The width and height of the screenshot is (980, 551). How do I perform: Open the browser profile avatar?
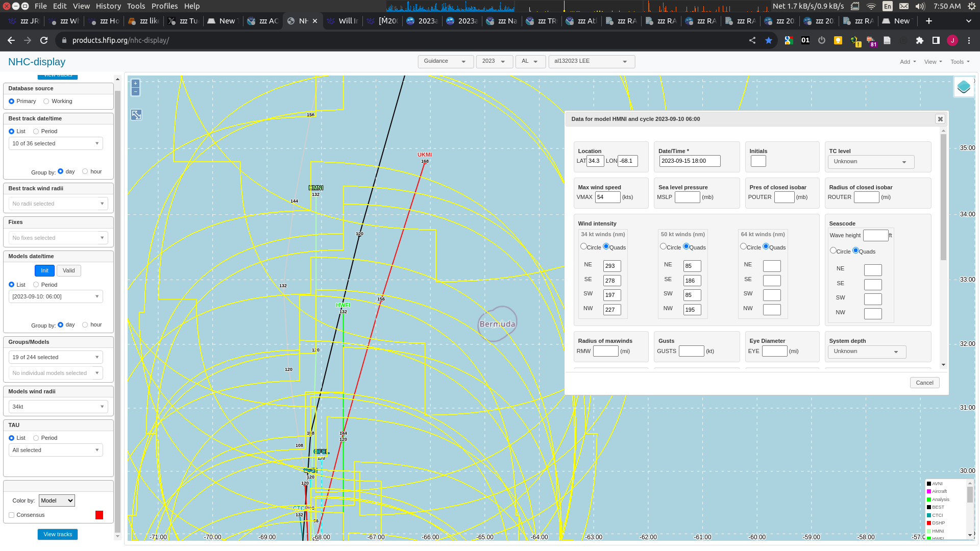click(x=952, y=40)
